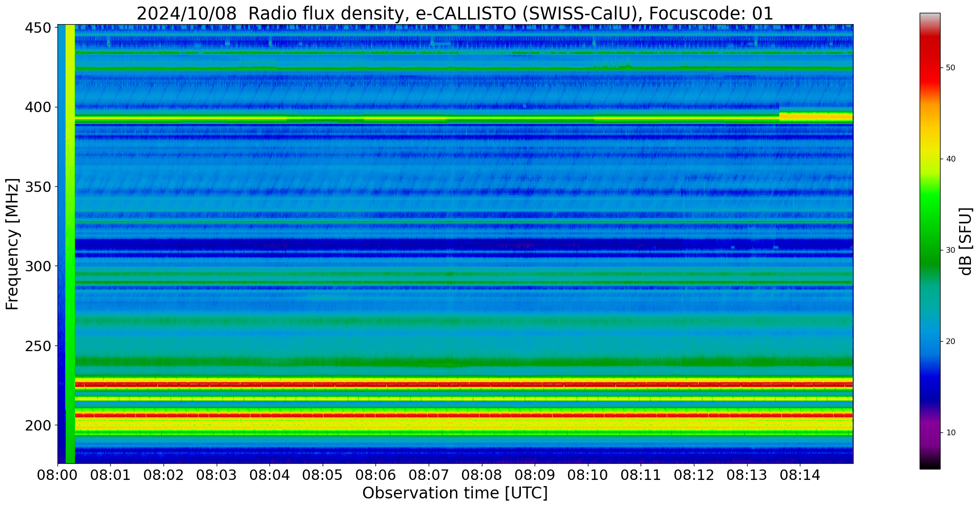The width and height of the screenshot is (980, 507).
Task: Click the colorbar tick label 40
Action: [951, 159]
